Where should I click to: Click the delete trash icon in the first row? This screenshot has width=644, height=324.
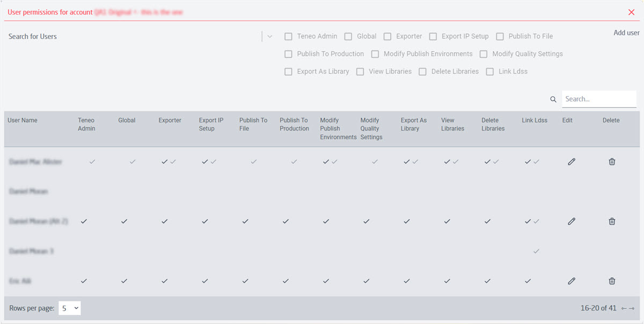612,162
